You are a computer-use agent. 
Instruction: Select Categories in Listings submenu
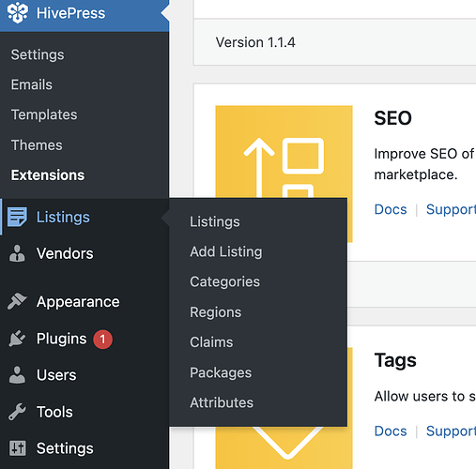pos(224,281)
